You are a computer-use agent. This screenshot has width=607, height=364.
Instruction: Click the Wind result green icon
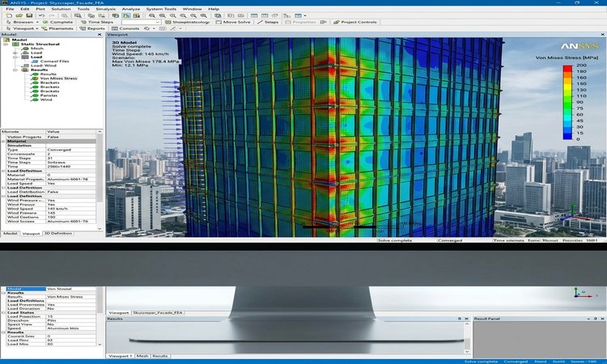[x=35, y=99]
